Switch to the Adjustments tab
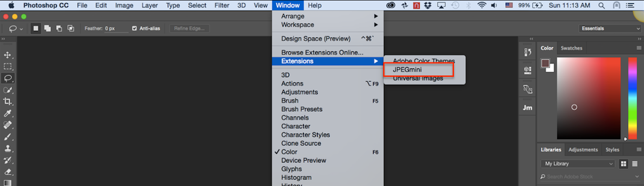This screenshot has height=186, width=644. tap(583, 150)
